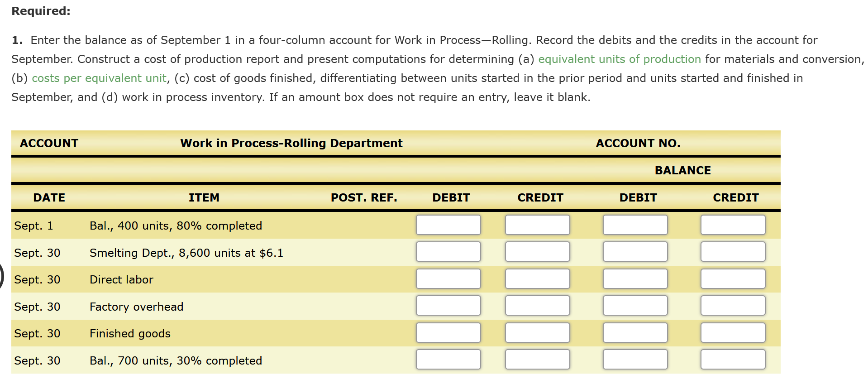The height and width of the screenshot is (389, 868).
Task: Click the Sept. 1 balance Debit input field
Action: [448, 225]
